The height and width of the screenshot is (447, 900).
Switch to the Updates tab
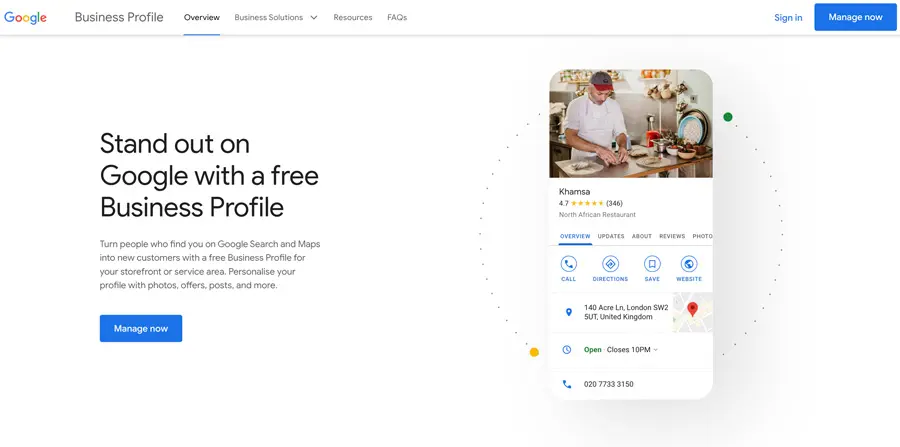point(611,237)
